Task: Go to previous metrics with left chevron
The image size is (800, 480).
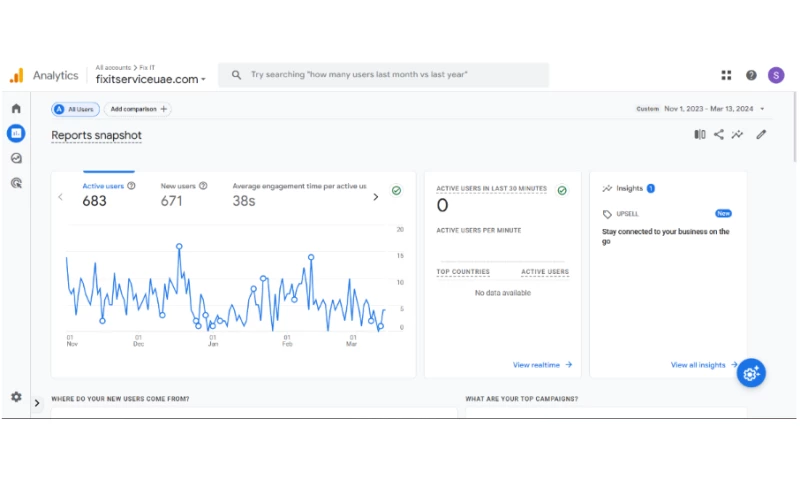Action: pos(61,197)
